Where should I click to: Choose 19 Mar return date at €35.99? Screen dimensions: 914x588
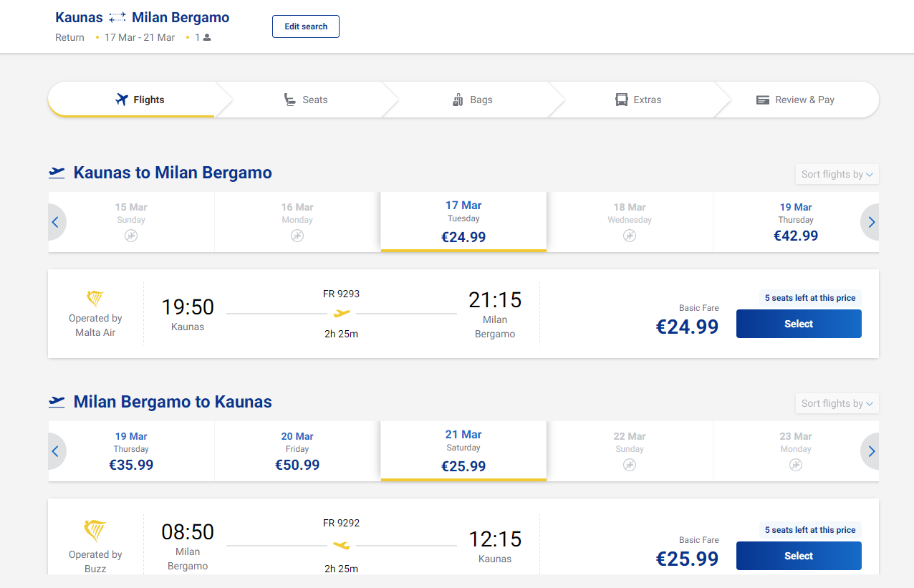pos(131,451)
